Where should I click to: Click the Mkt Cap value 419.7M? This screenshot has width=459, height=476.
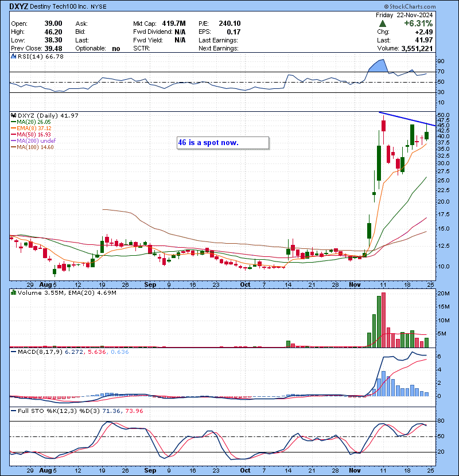(174, 24)
